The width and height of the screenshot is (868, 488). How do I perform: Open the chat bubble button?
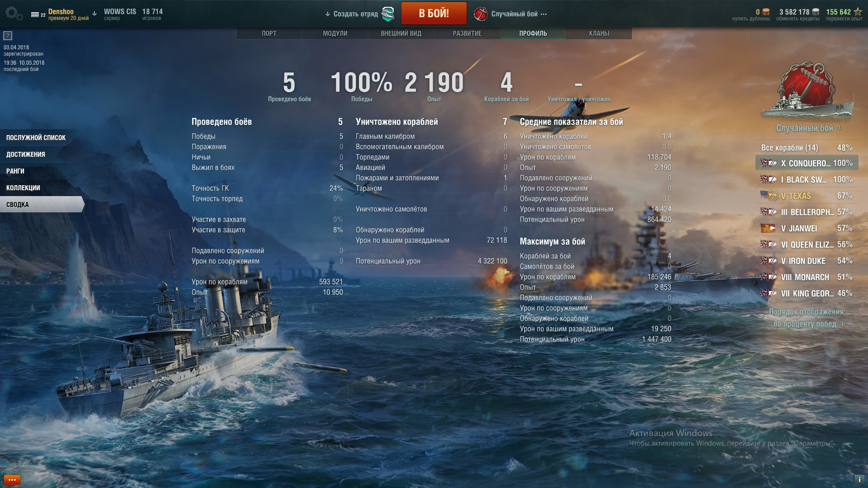pos(12,480)
